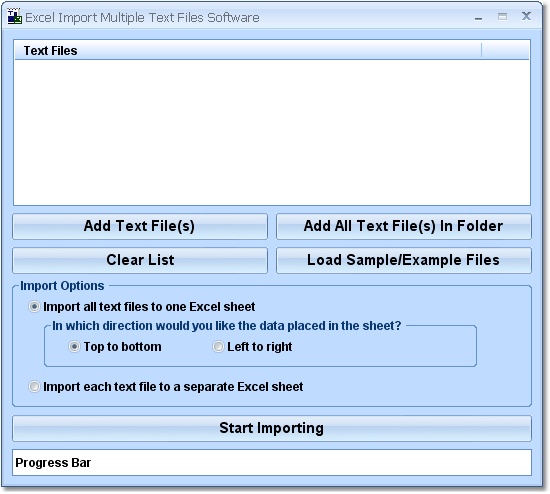The image size is (550, 494).
Task: Click the window title text
Action: (142, 17)
